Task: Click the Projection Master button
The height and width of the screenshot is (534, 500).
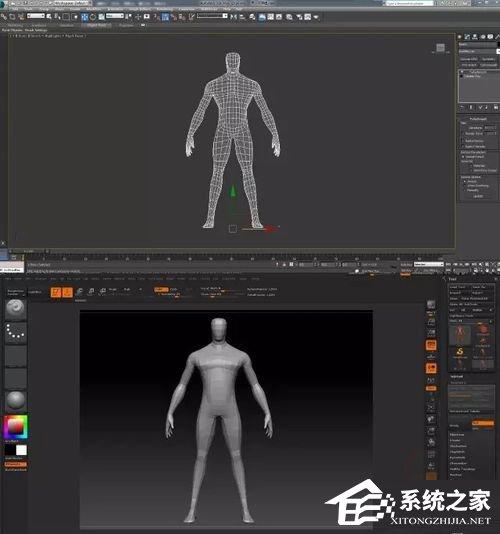Action: [x=16, y=292]
